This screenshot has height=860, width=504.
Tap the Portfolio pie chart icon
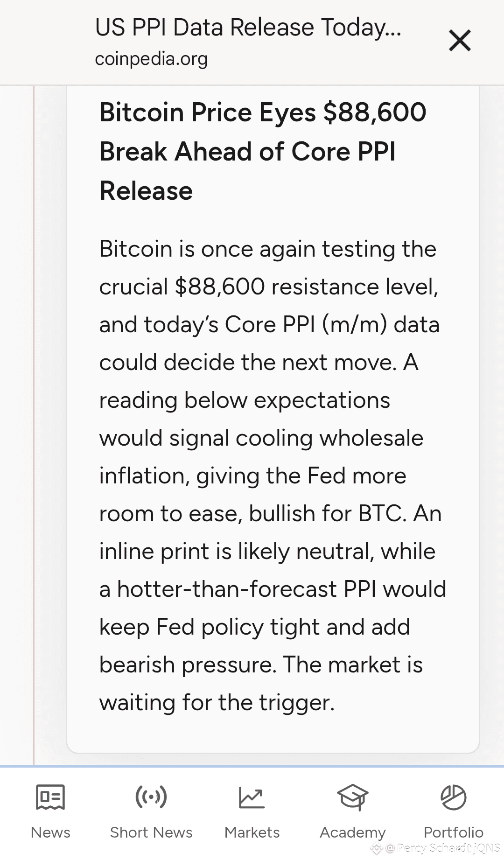(453, 797)
